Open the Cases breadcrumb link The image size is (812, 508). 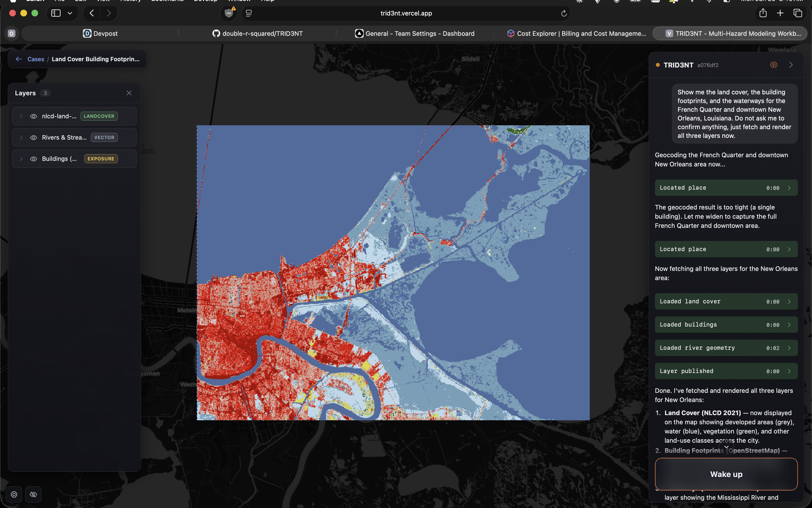click(x=36, y=59)
